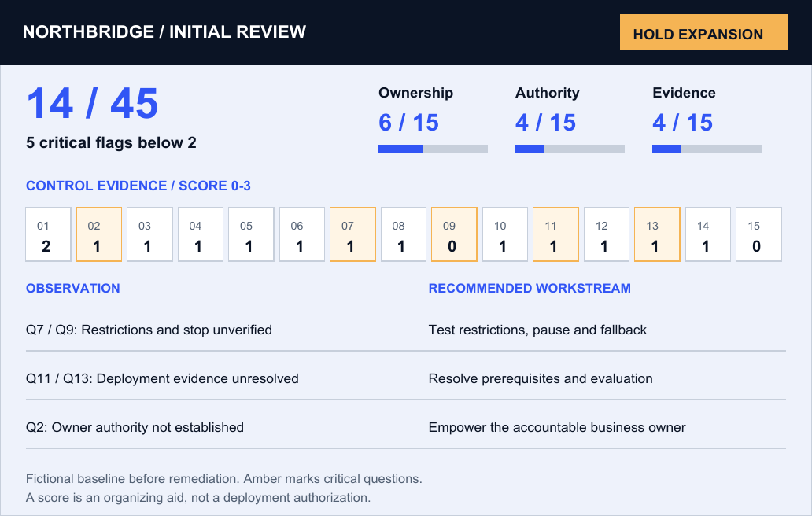Click the overall score 14 / 45
This screenshot has width=812, height=516.
pyautogui.click(x=92, y=104)
